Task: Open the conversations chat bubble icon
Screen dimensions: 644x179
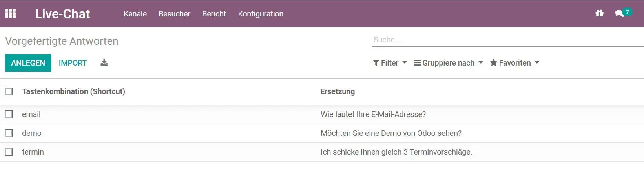Action: coord(619,14)
